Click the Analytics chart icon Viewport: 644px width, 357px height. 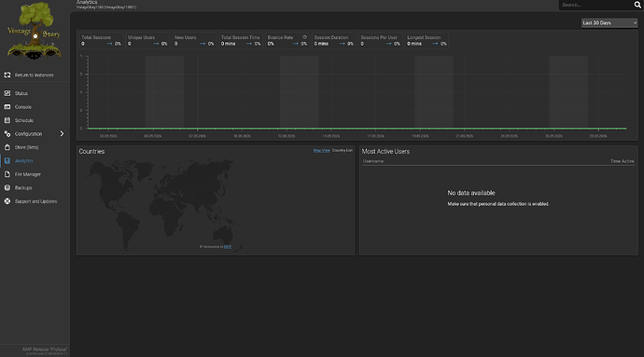click(7, 161)
